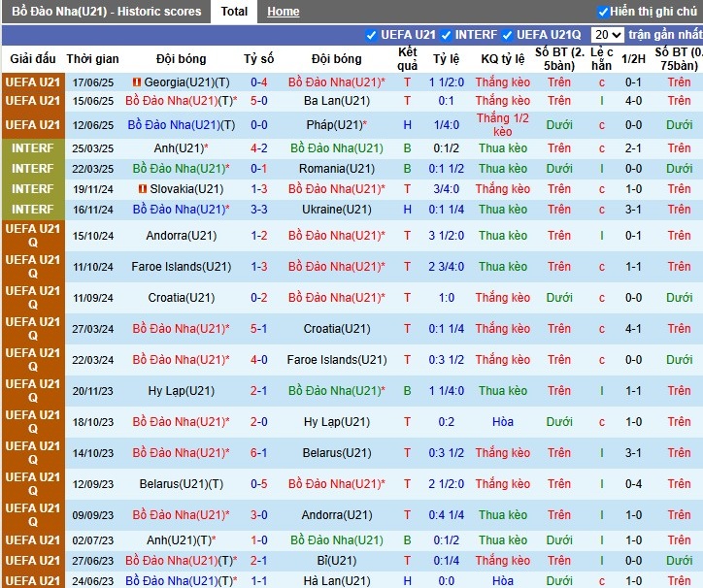The height and width of the screenshot is (588, 703).
Task: Click team name Anh(U21)(T) on 02/07/23 row
Action: [182, 540]
